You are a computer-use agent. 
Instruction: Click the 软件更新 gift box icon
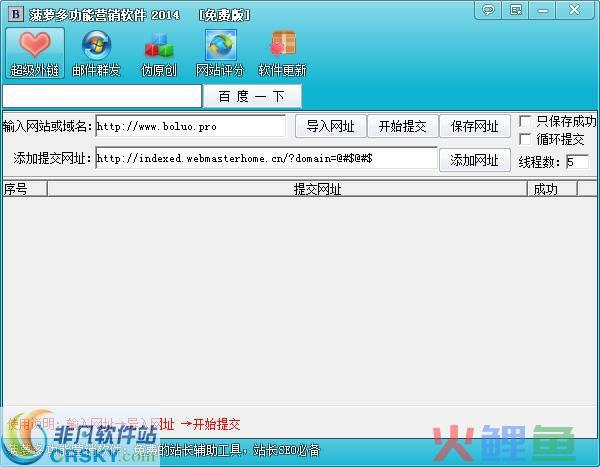coord(283,54)
